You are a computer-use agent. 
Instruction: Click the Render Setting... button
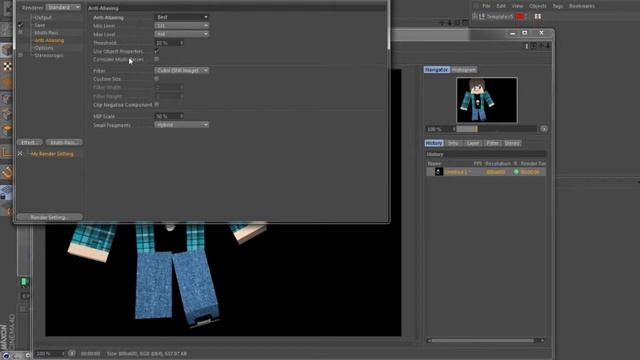[x=49, y=218]
